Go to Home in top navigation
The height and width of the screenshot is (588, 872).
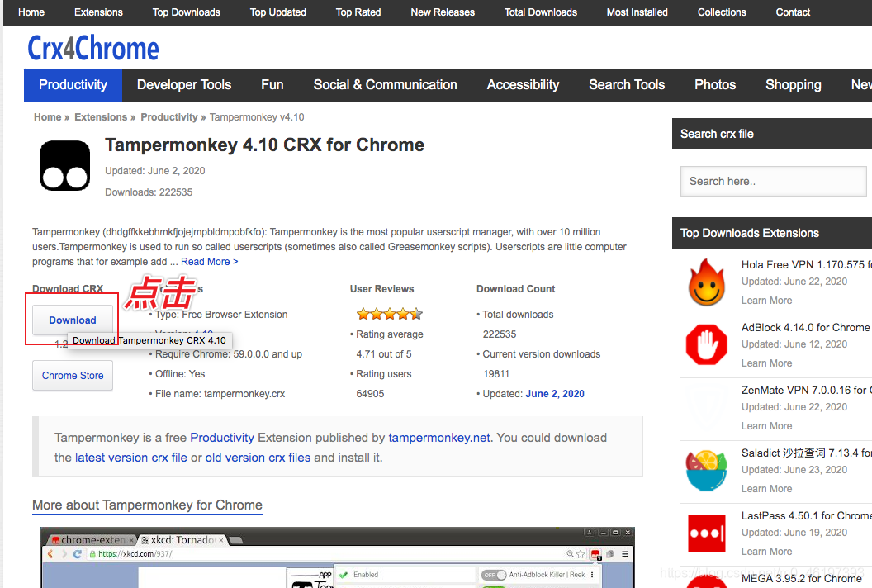click(31, 12)
